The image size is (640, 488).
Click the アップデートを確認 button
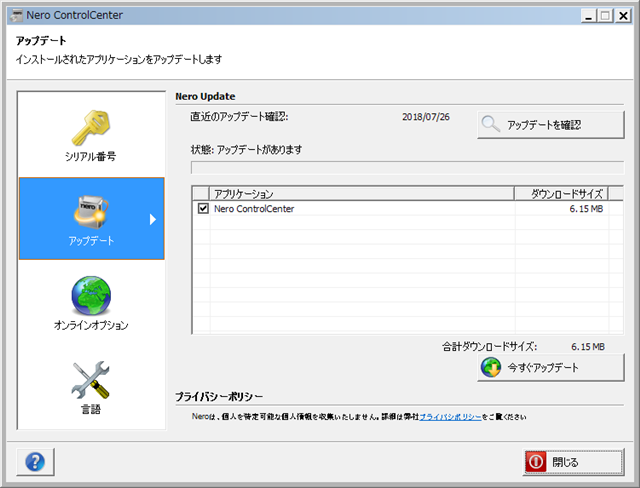point(551,125)
